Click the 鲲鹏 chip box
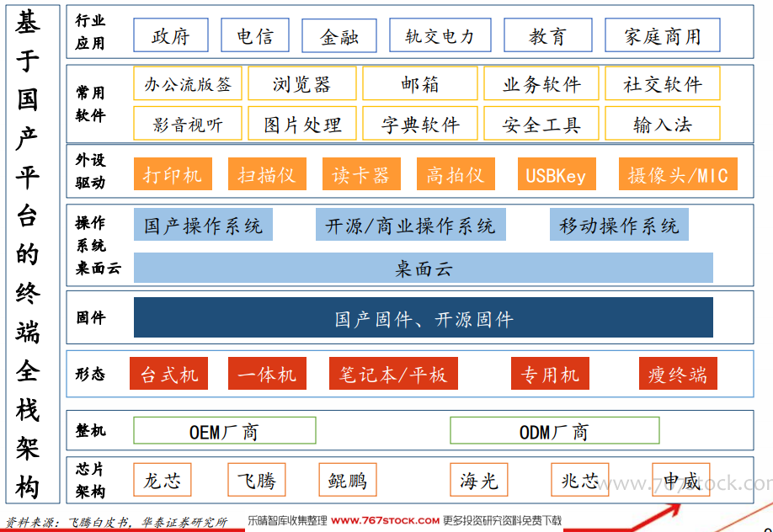 click(x=348, y=480)
